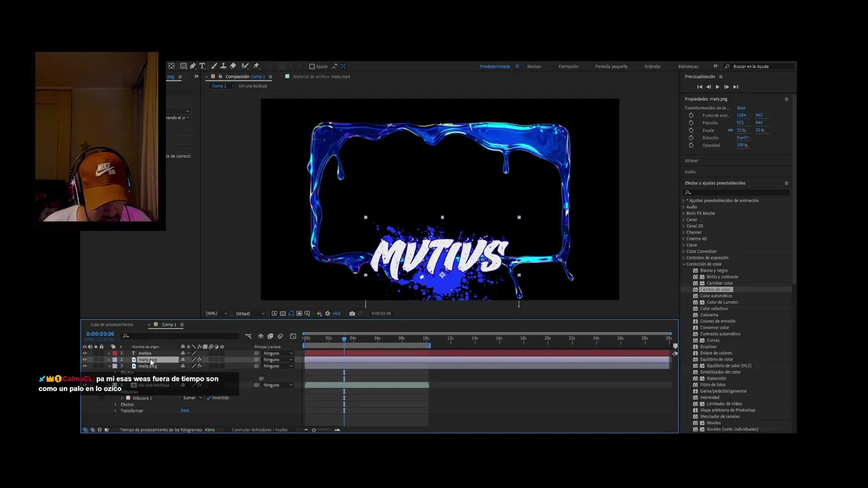Select the Type text tool
The height and width of the screenshot is (488, 868).
pyautogui.click(x=202, y=66)
